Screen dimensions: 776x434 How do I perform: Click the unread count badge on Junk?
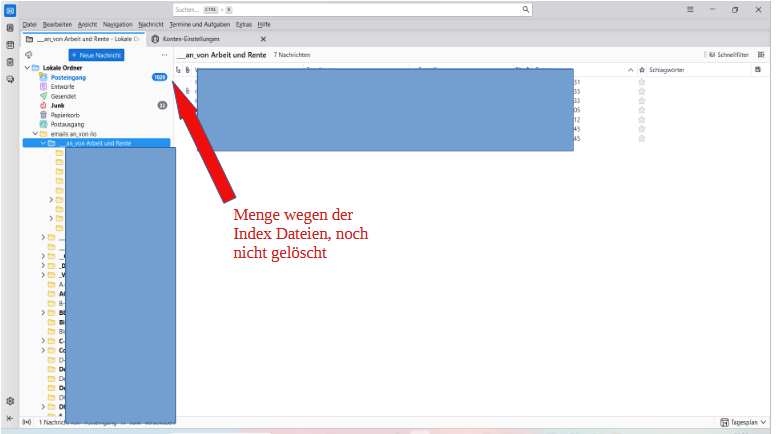click(162, 105)
